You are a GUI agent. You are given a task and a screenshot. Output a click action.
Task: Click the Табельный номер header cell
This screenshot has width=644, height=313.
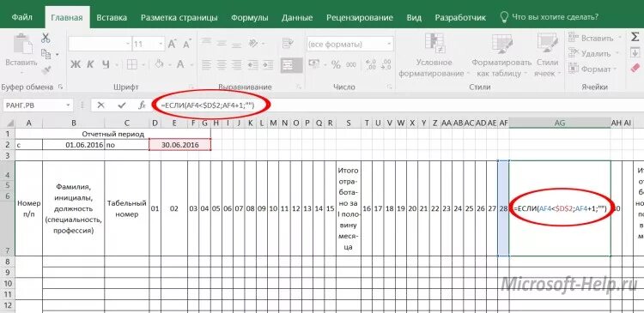[127, 208]
